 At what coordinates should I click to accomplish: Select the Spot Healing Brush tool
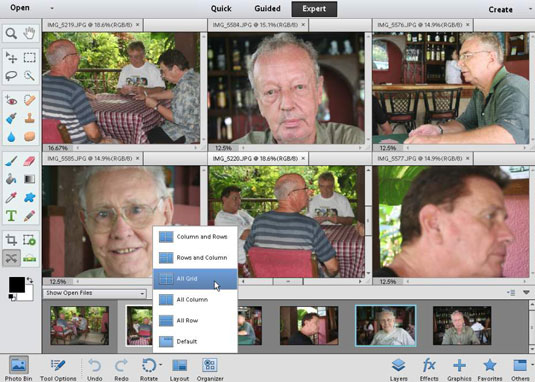pyautogui.click(x=29, y=100)
